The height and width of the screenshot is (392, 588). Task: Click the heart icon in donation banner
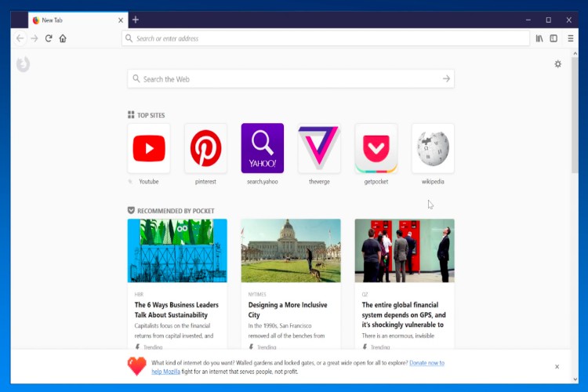pos(137,366)
